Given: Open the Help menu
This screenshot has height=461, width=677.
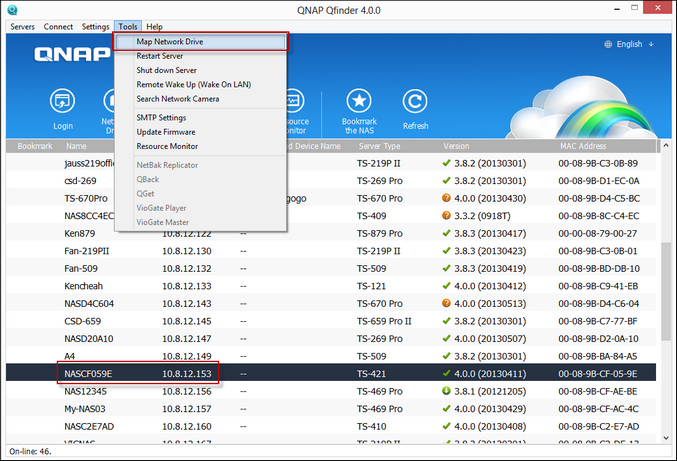Looking at the screenshot, I should pyautogui.click(x=154, y=26).
